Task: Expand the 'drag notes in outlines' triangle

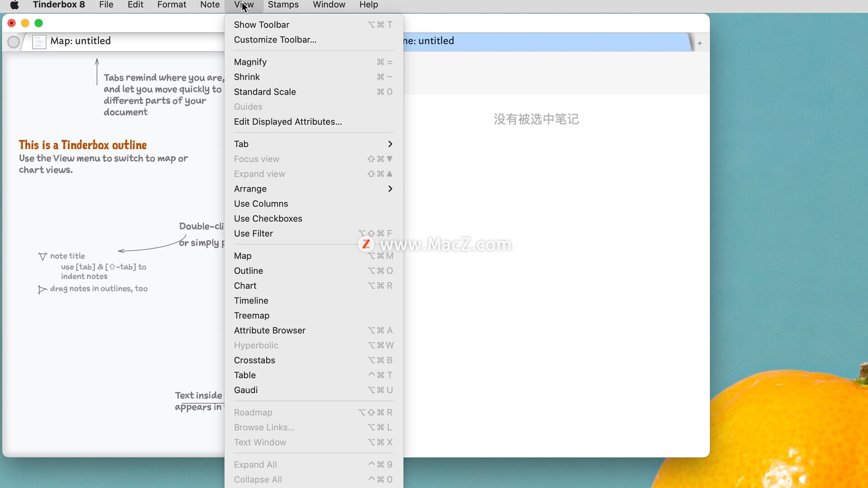Action: point(42,289)
